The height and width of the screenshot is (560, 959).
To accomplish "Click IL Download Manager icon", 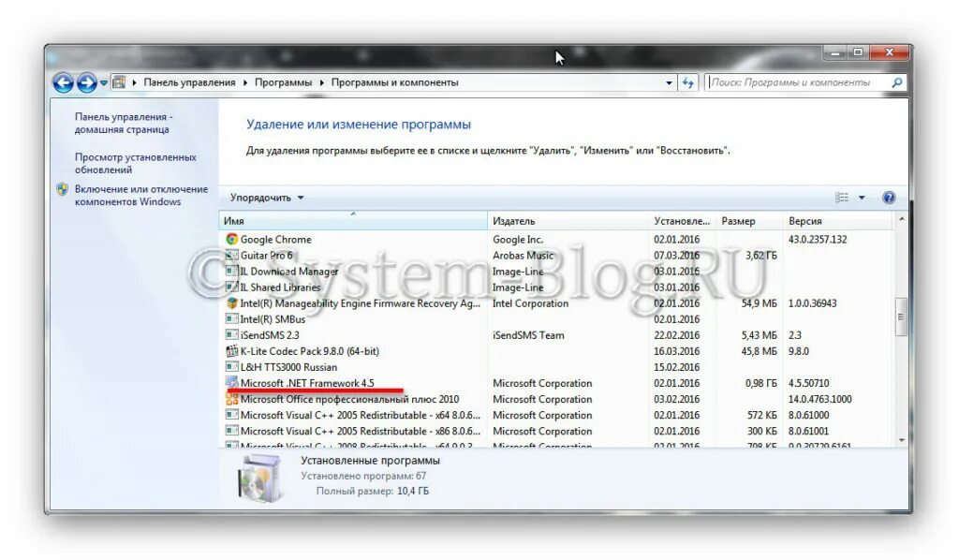I will 232,271.
